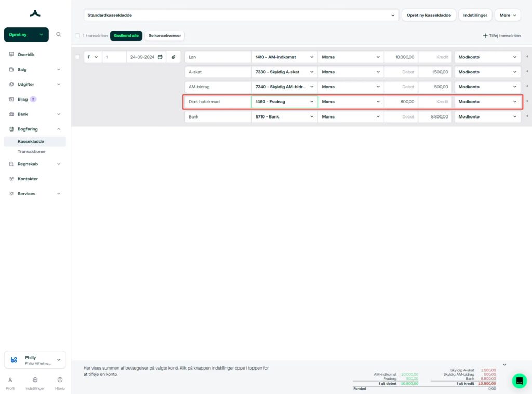Viewport: 532px width, 394px height.
Task: Open the calendar date picker icon
Action: (160, 57)
